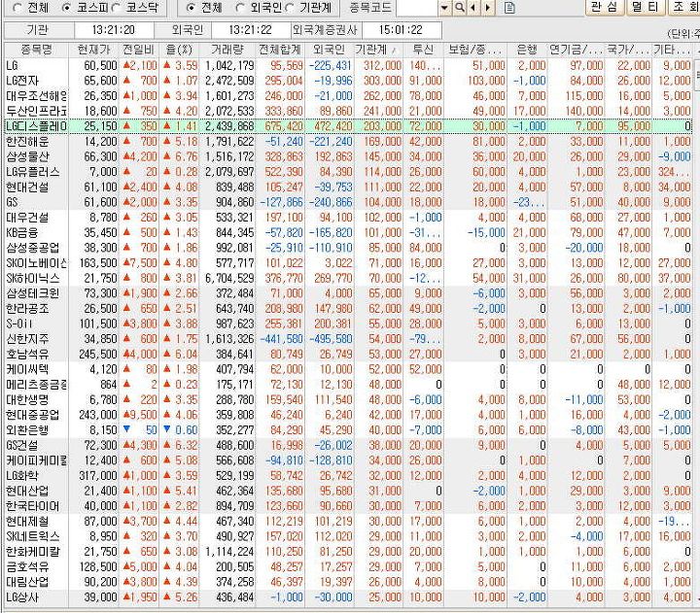Sort by 투신 column header
Image resolution: width=700 pixels, height=613 pixels.
[x=423, y=50]
